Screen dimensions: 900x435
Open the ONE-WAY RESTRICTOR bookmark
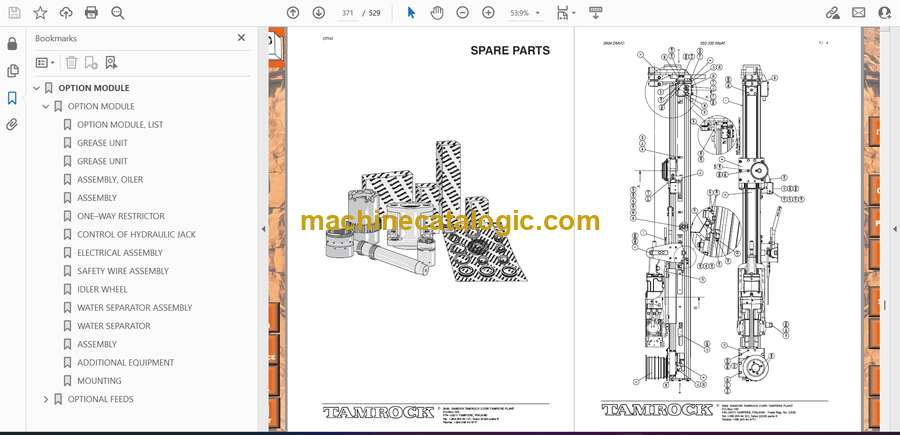121,216
